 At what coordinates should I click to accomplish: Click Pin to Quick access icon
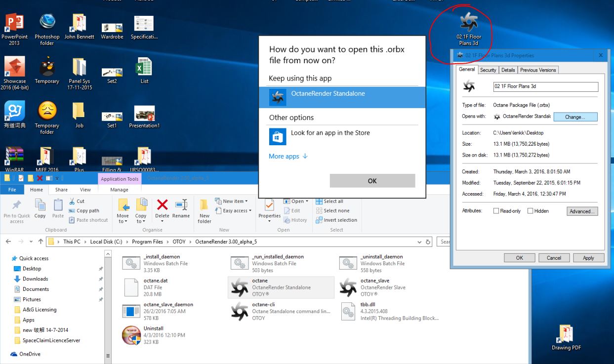point(17,211)
